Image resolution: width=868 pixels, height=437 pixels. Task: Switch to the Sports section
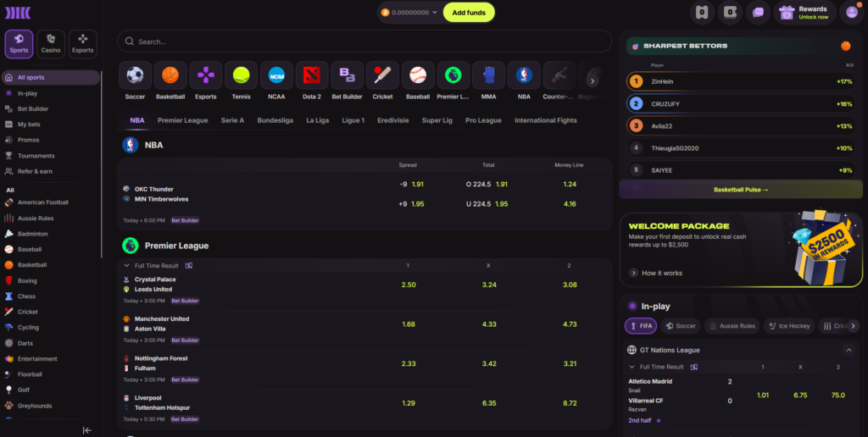click(x=19, y=44)
